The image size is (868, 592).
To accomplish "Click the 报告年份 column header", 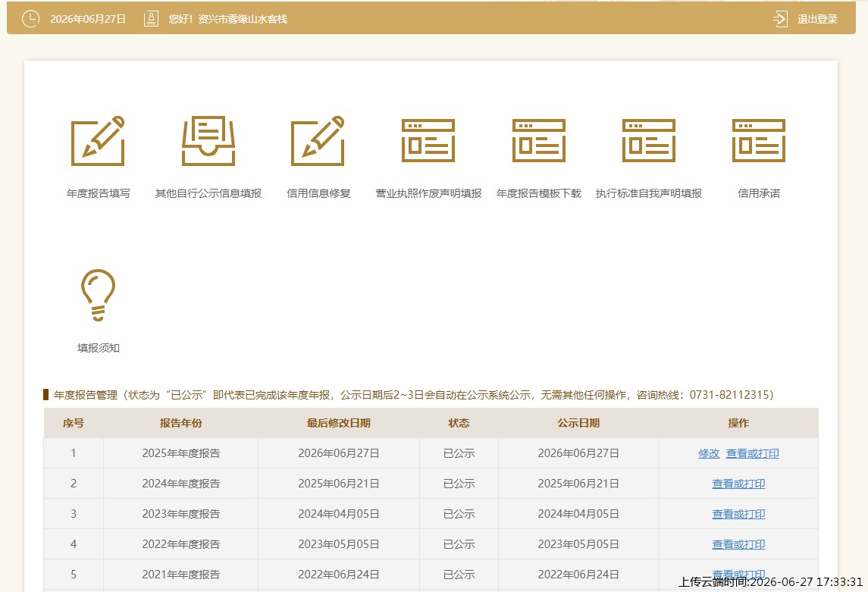I will point(180,423).
